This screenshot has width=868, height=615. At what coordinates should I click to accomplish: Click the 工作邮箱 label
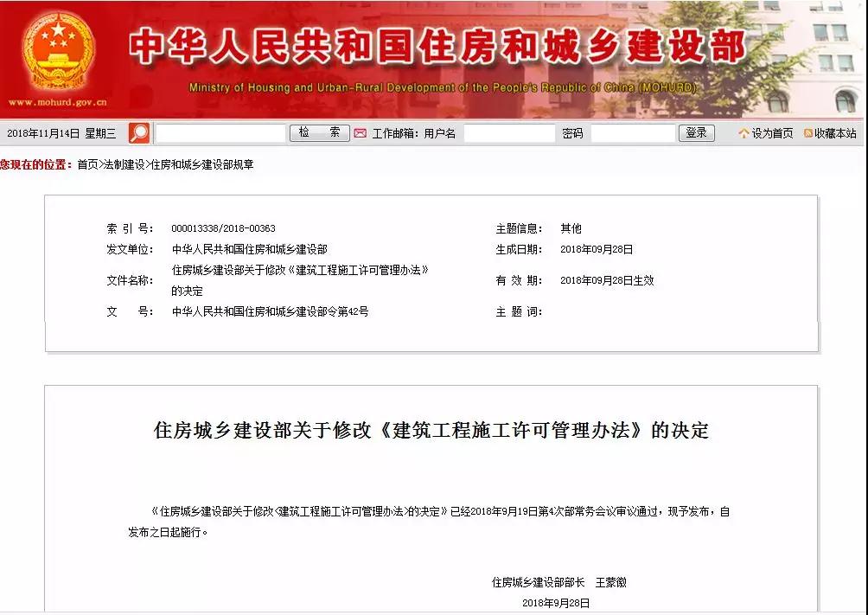pos(395,133)
